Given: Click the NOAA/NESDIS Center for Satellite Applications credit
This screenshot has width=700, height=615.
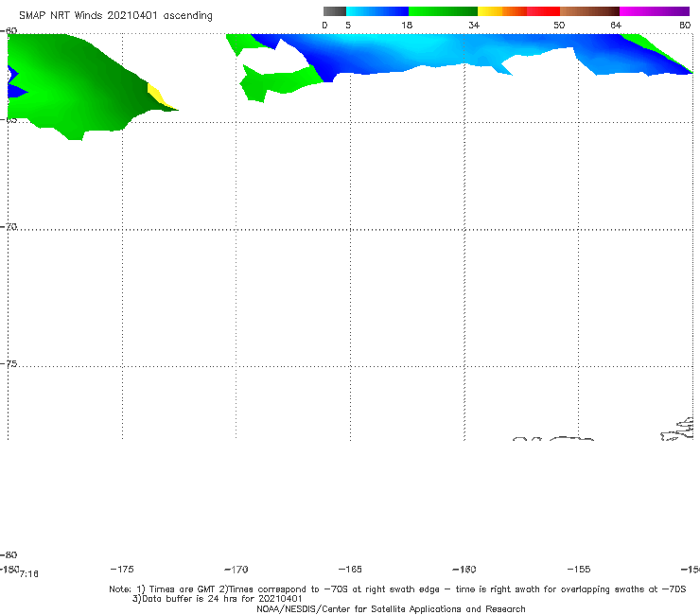Looking at the screenshot, I should (x=391, y=609).
